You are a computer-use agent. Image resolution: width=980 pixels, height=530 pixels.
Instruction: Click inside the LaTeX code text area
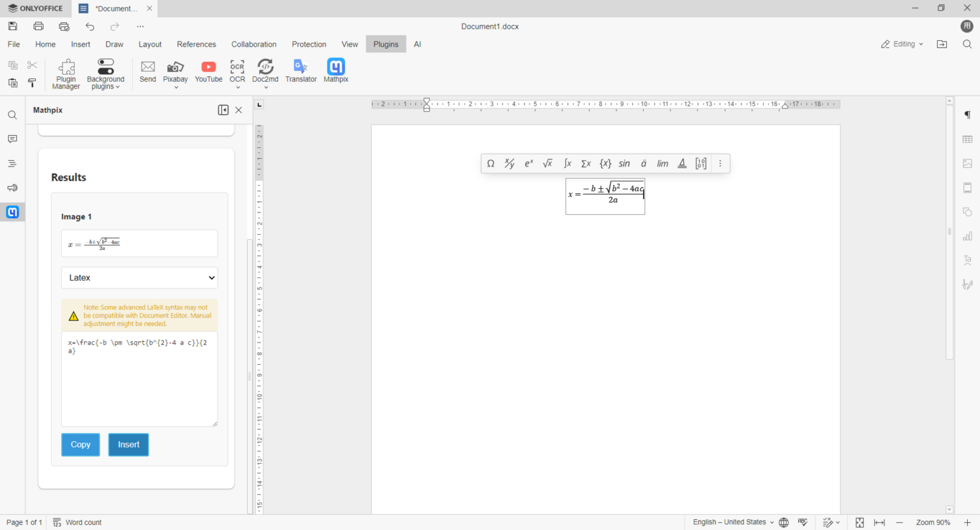[x=139, y=379]
